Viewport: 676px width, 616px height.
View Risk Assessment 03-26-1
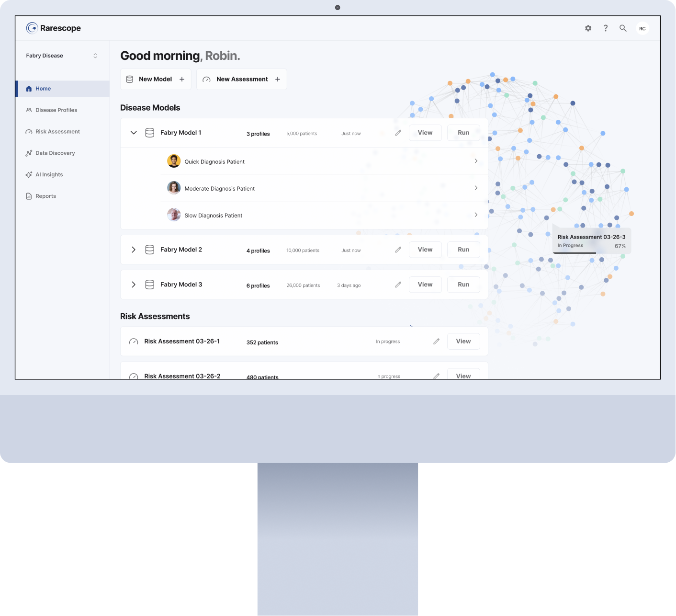463,342
